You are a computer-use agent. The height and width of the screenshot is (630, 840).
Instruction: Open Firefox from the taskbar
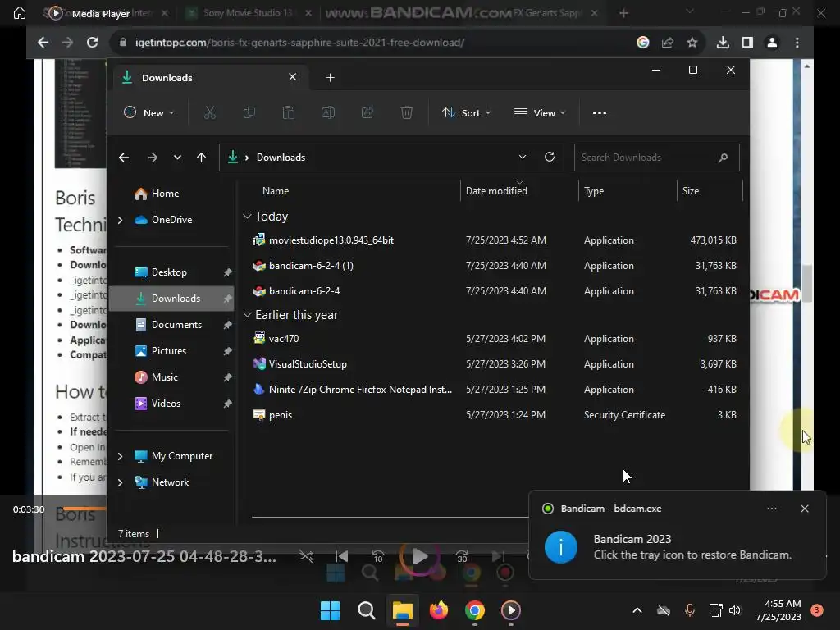click(439, 610)
